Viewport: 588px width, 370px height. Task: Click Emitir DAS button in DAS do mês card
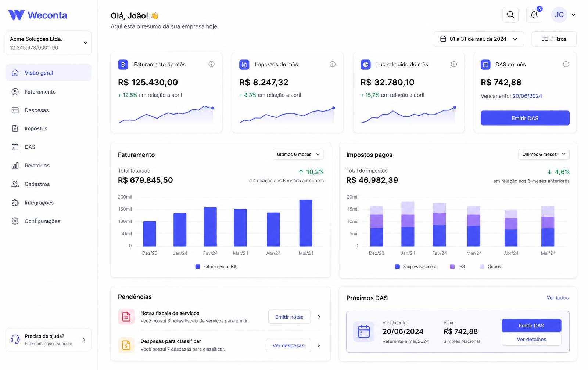[525, 118]
